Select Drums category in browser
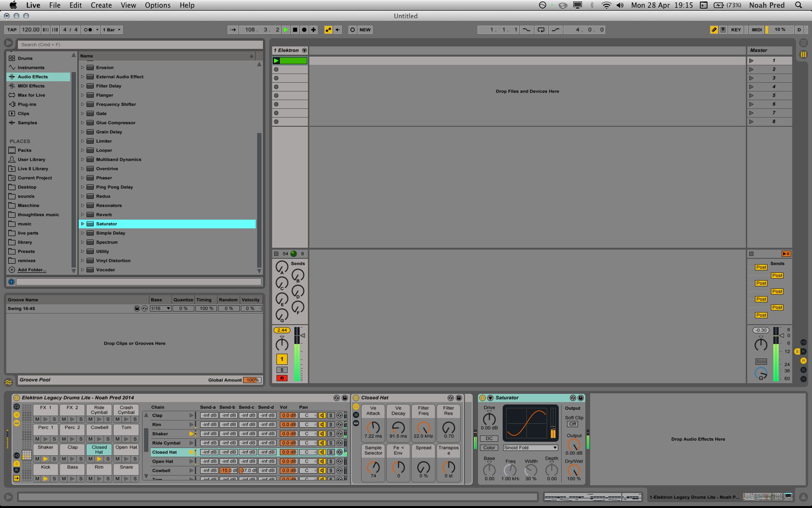Viewport: 812px width, 508px height. [x=25, y=58]
